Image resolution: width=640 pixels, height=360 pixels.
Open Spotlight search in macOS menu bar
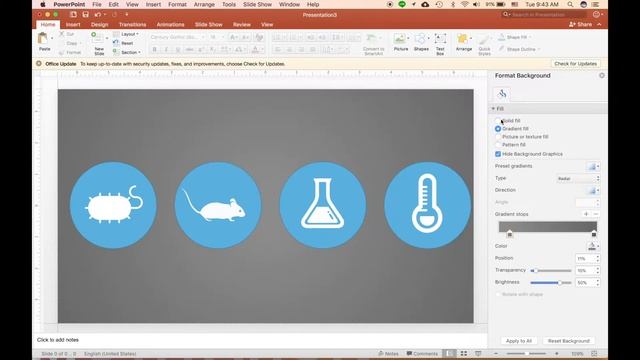[x=570, y=4]
